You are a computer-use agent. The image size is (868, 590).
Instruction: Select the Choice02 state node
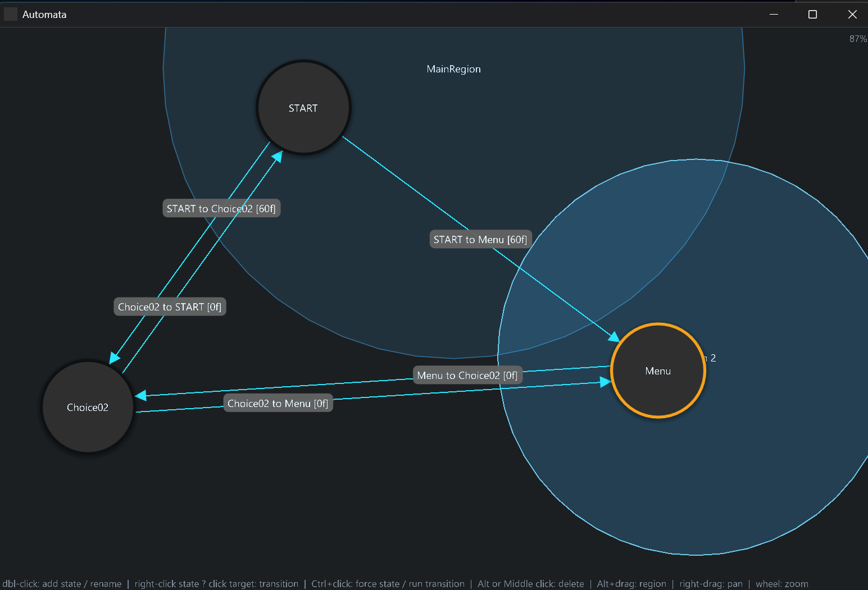coord(88,407)
